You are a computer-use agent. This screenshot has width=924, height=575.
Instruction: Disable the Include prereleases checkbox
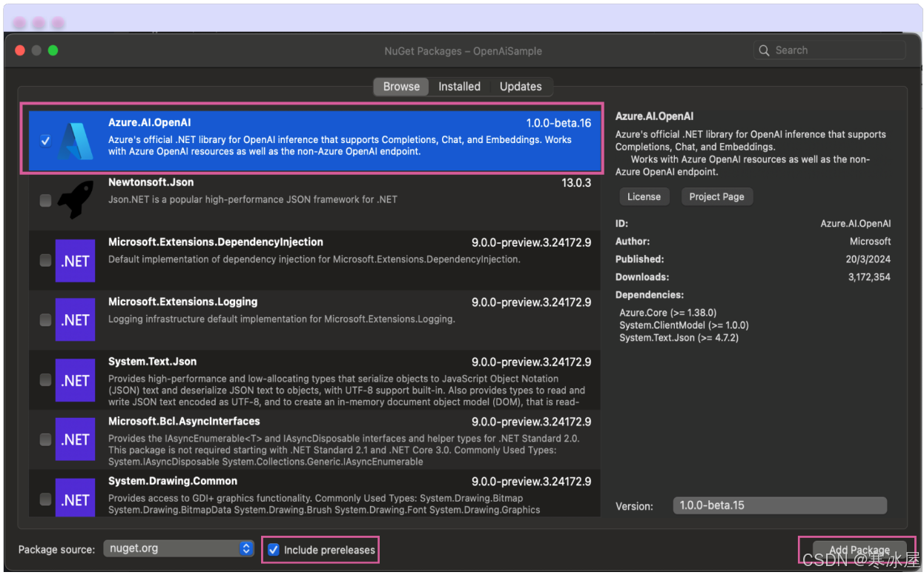coord(275,549)
